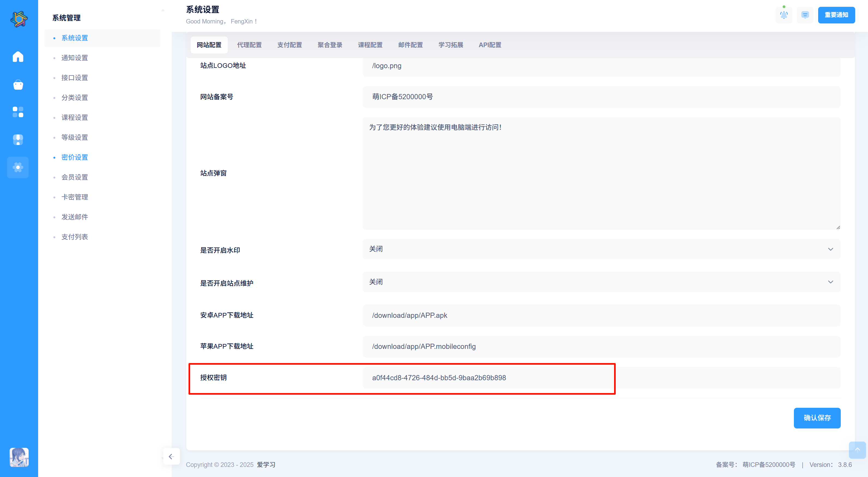Viewport: 868px width, 477px height.
Task: Open the 邮件配置 tab
Action: coord(410,45)
